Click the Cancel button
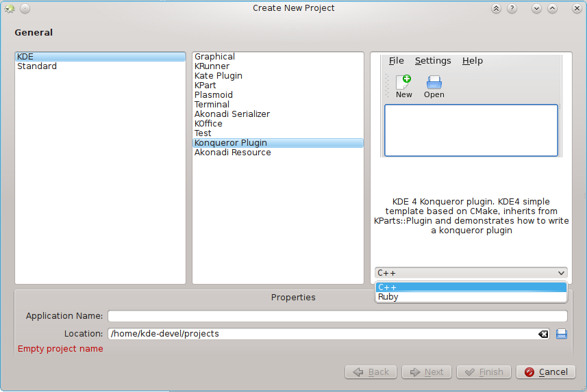 546,371
